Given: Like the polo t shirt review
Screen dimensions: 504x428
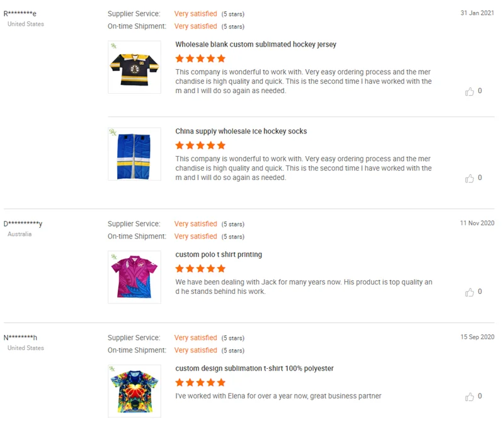Looking at the screenshot, I should pyautogui.click(x=469, y=293).
